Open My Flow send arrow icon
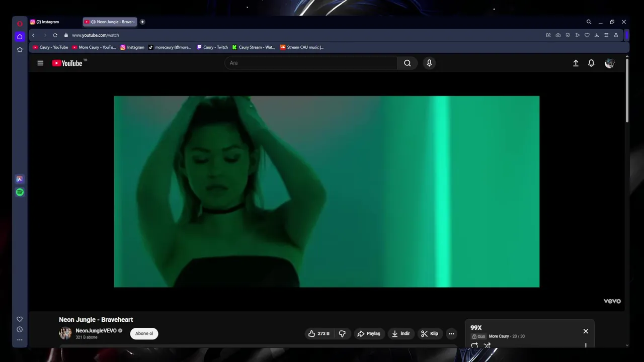 tap(577, 35)
